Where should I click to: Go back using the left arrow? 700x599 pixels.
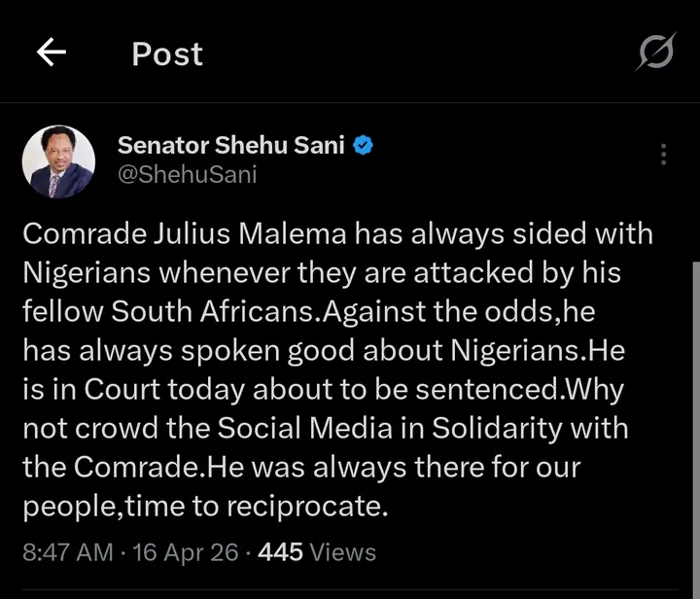click(51, 53)
